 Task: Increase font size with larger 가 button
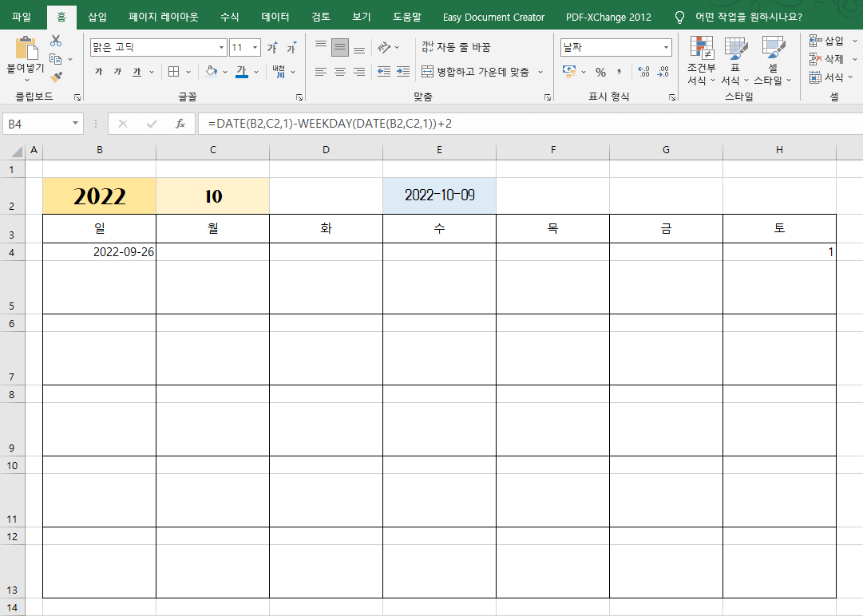tap(272, 48)
